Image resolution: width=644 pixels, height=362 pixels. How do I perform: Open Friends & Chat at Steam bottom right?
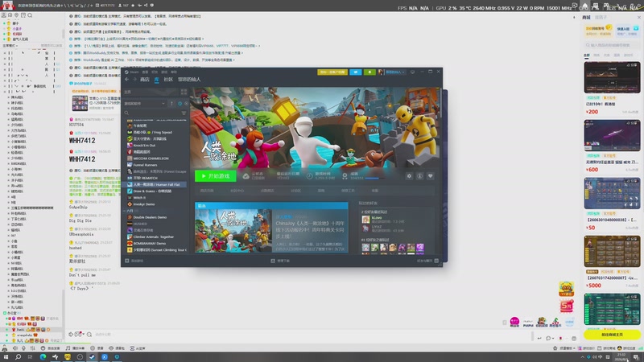pos(427,261)
